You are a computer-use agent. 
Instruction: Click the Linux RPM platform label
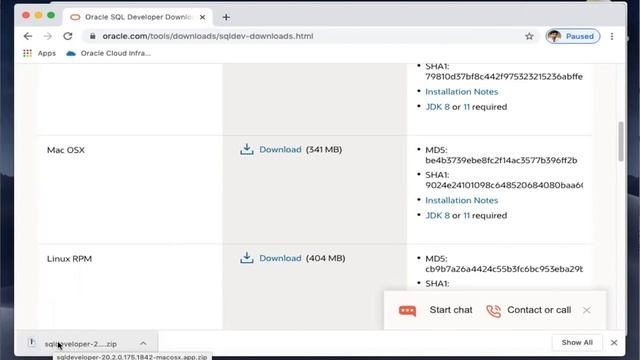pos(69,259)
